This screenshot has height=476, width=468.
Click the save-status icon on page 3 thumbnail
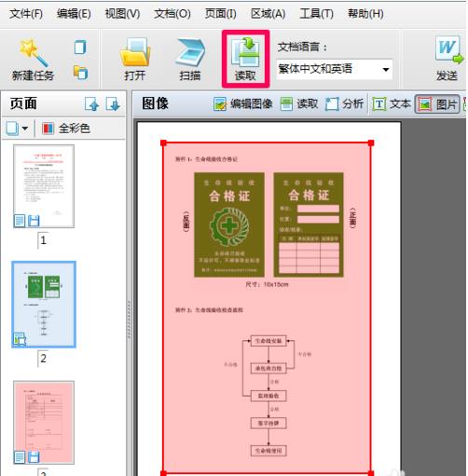34,457
